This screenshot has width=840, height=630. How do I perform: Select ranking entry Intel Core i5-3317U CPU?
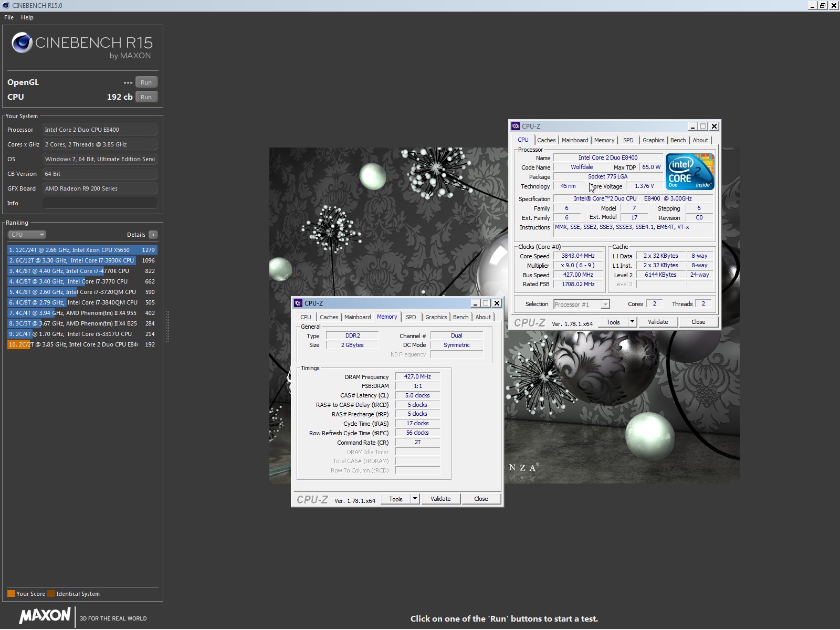coord(82,334)
